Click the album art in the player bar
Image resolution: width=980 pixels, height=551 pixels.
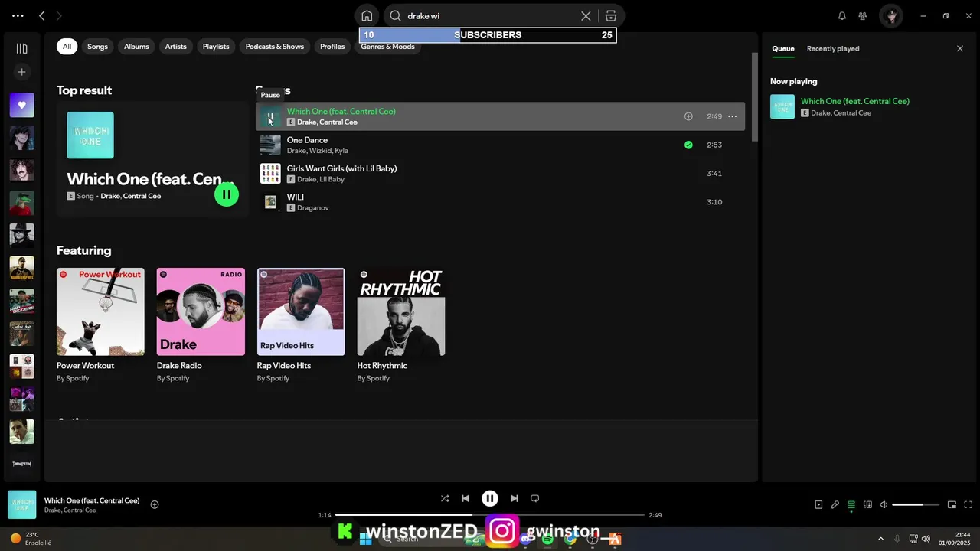[x=22, y=504]
